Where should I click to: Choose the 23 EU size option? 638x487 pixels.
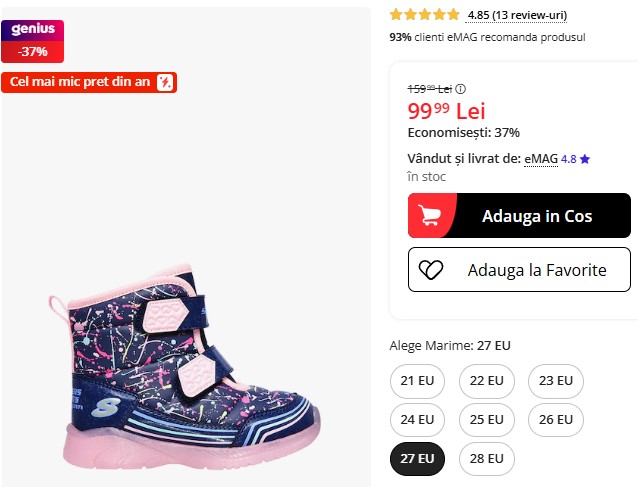point(556,381)
